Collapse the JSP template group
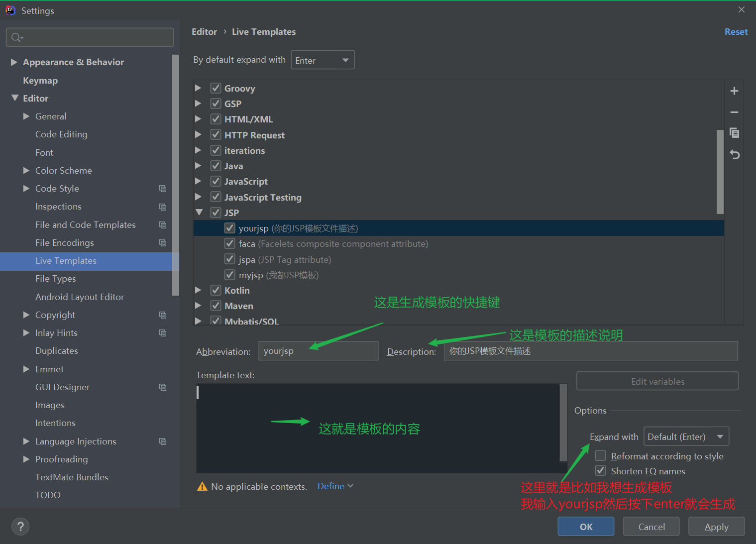 199,213
